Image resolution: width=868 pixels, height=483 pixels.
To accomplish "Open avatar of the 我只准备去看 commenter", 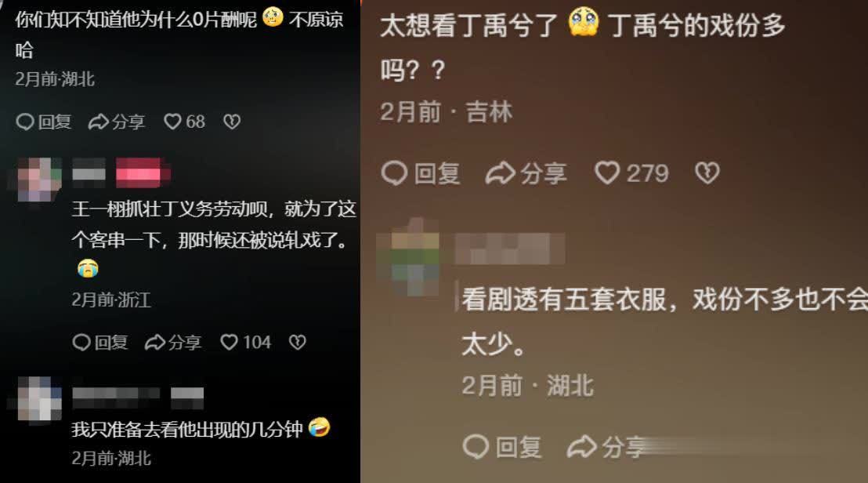I will [x=38, y=399].
